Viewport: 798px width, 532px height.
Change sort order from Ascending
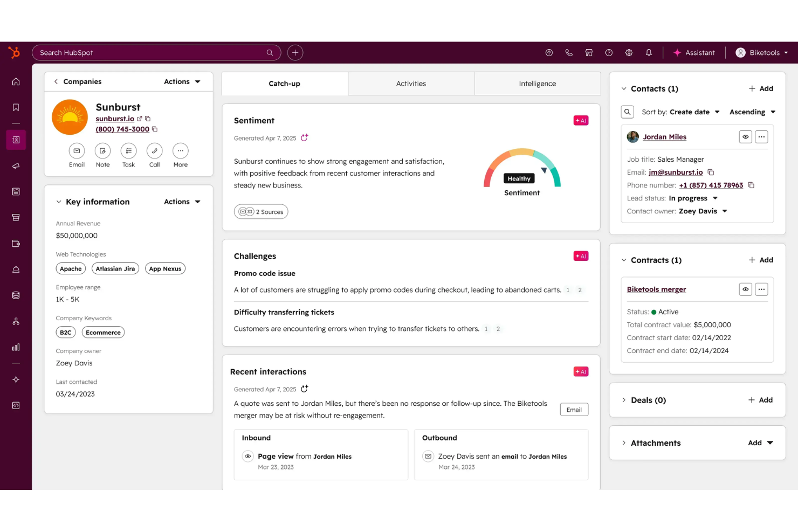pyautogui.click(x=752, y=112)
